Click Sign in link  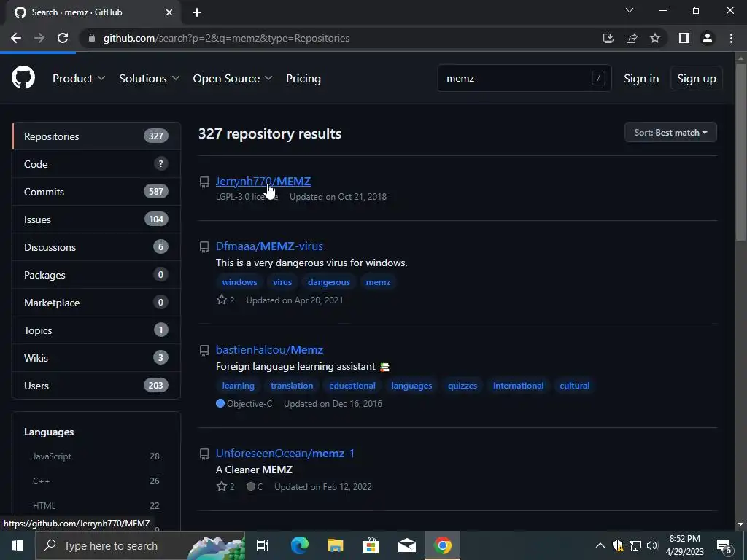641,78
